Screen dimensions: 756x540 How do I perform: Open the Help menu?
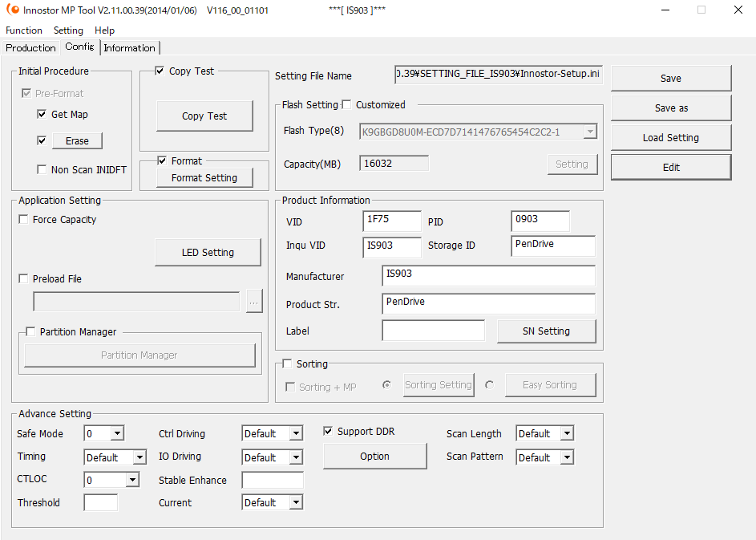tap(105, 30)
